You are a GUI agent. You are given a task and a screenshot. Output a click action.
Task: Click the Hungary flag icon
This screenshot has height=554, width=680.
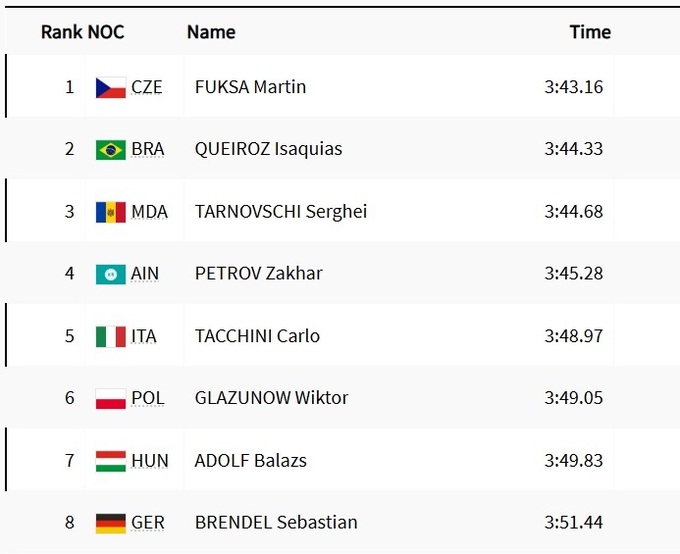click(110, 461)
